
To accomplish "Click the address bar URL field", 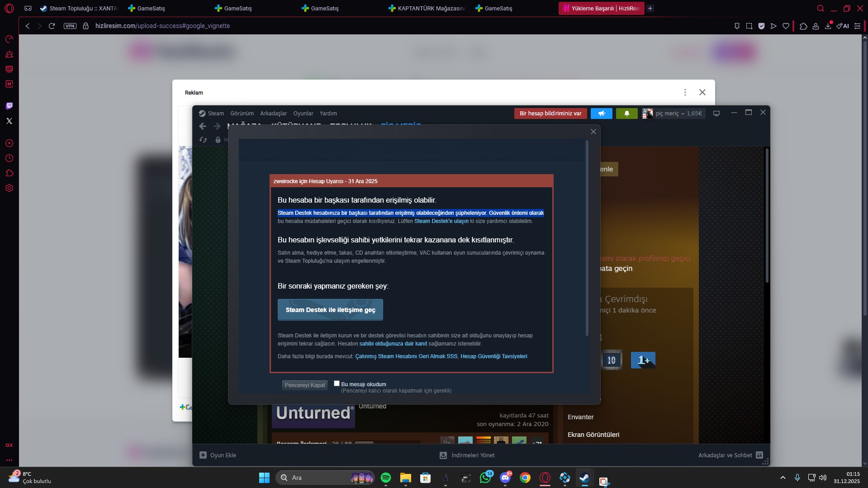I will coord(407,26).
